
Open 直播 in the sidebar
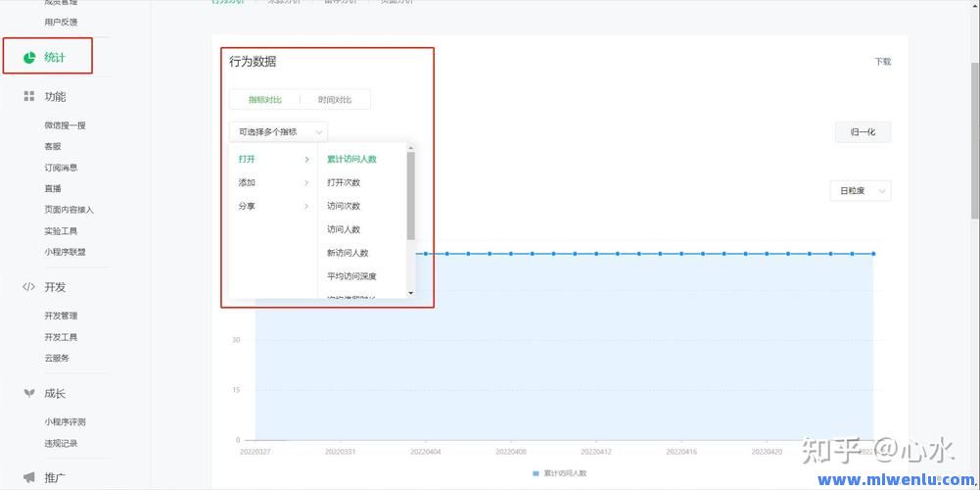click(53, 188)
